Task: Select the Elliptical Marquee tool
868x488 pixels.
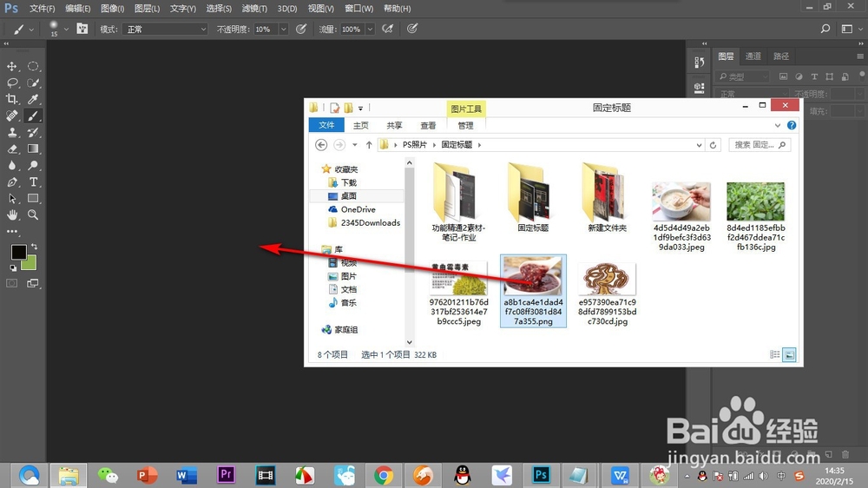Action: [x=33, y=67]
